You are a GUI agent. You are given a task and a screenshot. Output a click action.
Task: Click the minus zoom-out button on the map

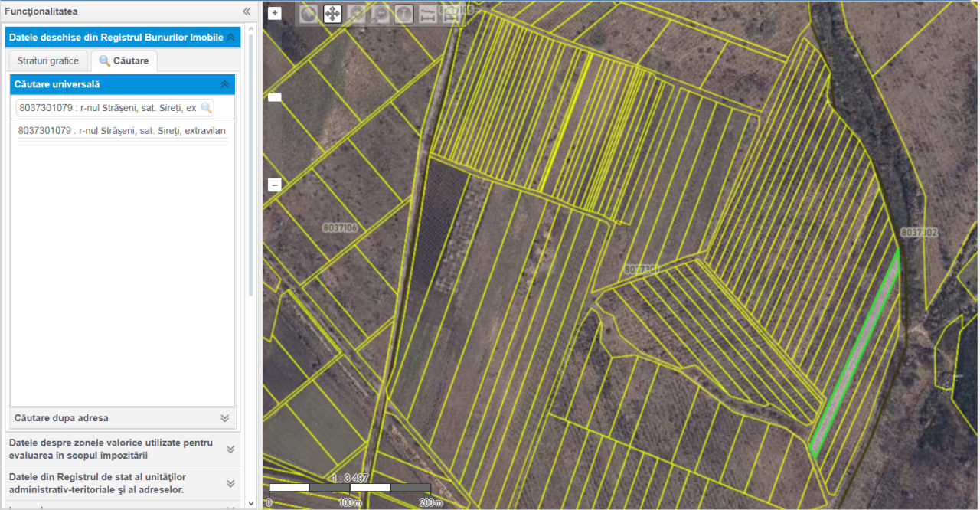point(275,185)
